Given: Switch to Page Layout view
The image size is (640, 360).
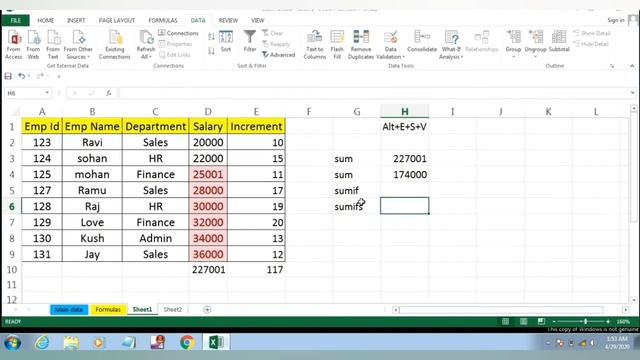Looking at the screenshot, I should pyautogui.click(x=524, y=322).
